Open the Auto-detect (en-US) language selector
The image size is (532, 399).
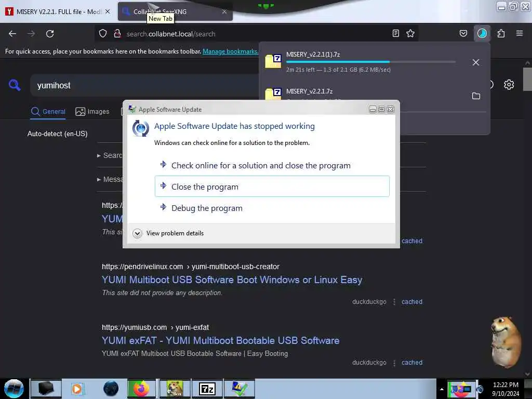coord(57,134)
